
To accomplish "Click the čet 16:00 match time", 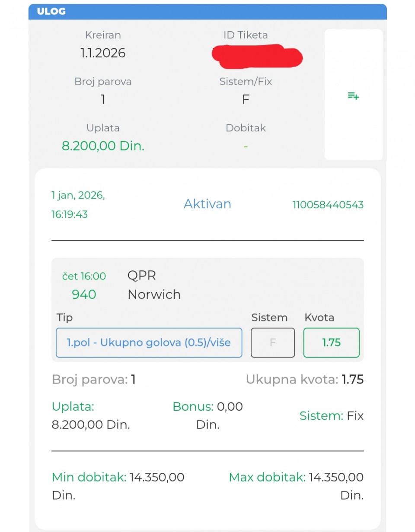I will tap(84, 276).
